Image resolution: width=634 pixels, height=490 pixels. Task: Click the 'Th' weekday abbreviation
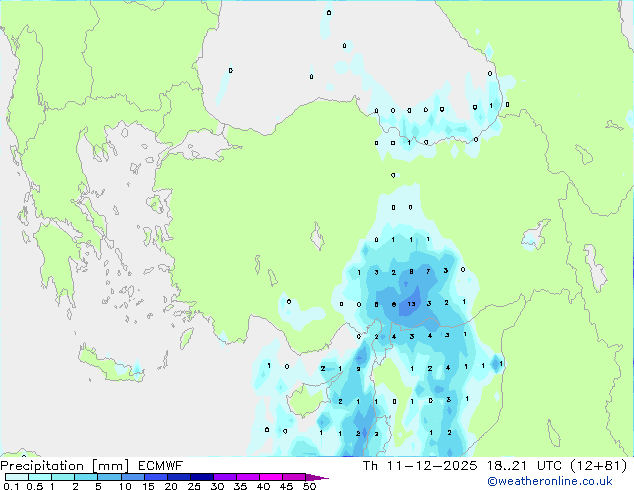click(x=370, y=466)
